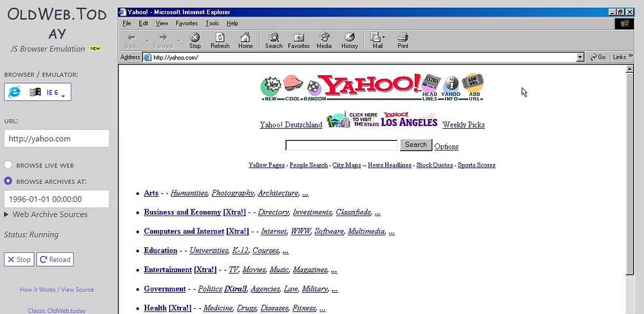Click the search Options link

[x=446, y=147]
